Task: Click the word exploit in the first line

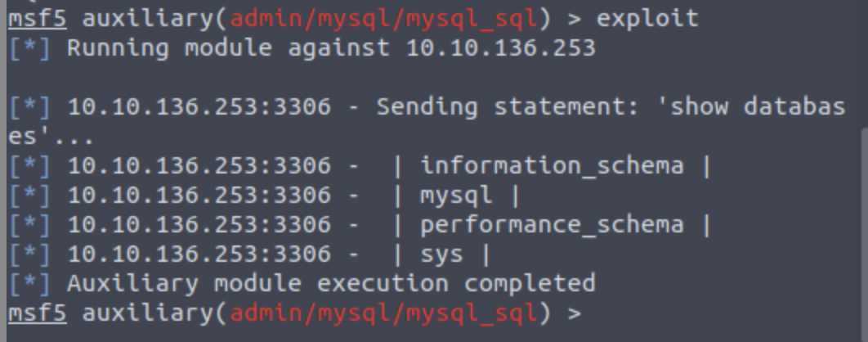Action: coord(647,18)
